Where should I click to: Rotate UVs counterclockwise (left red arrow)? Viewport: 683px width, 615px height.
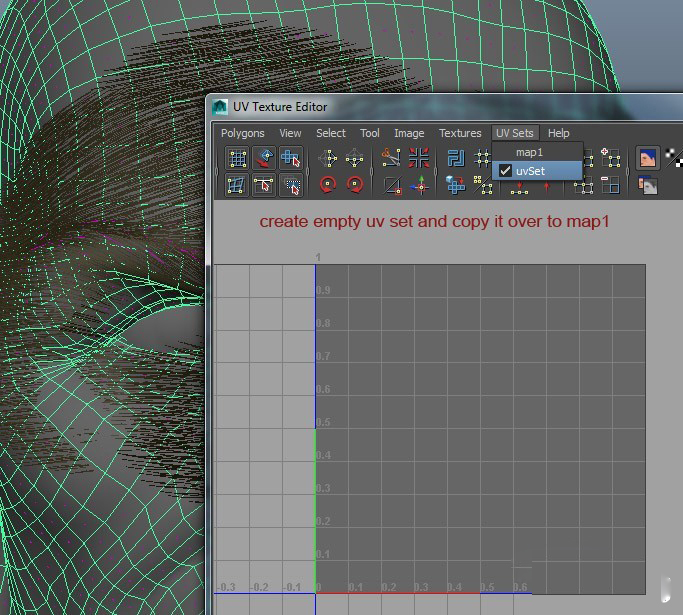pos(328,185)
